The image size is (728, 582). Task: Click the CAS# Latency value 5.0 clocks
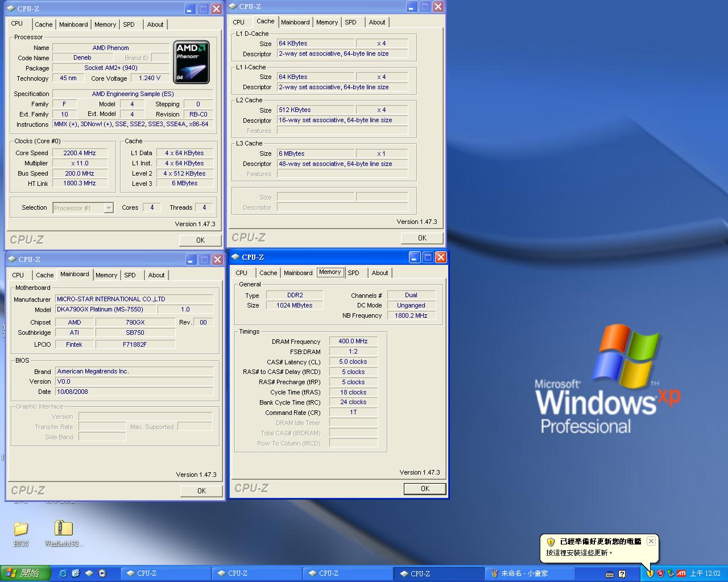(x=353, y=361)
